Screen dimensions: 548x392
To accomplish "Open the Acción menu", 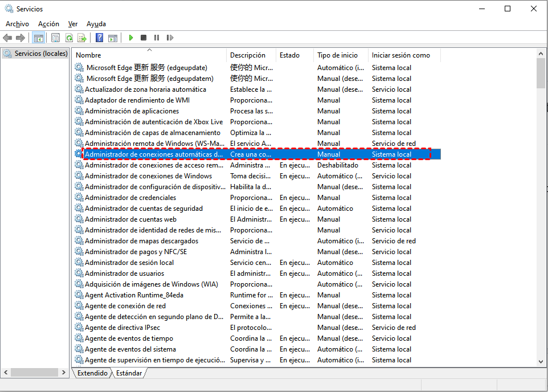I will [48, 24].
